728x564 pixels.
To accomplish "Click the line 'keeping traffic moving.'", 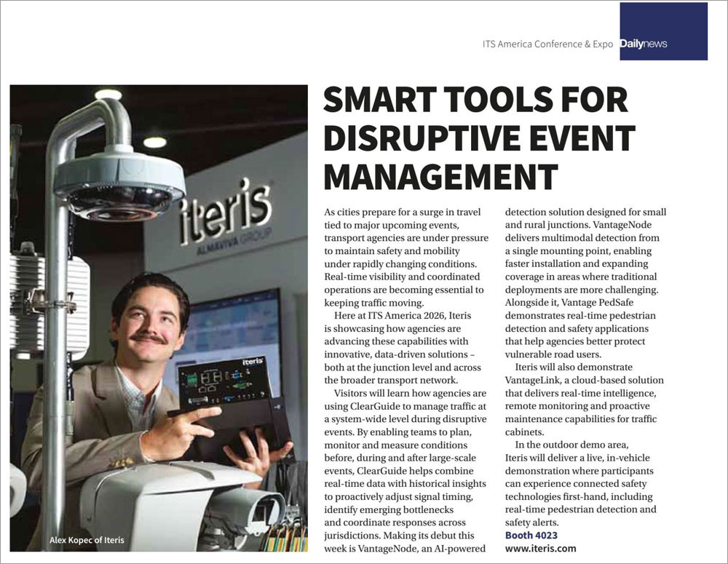I will [x=374, y=303].
